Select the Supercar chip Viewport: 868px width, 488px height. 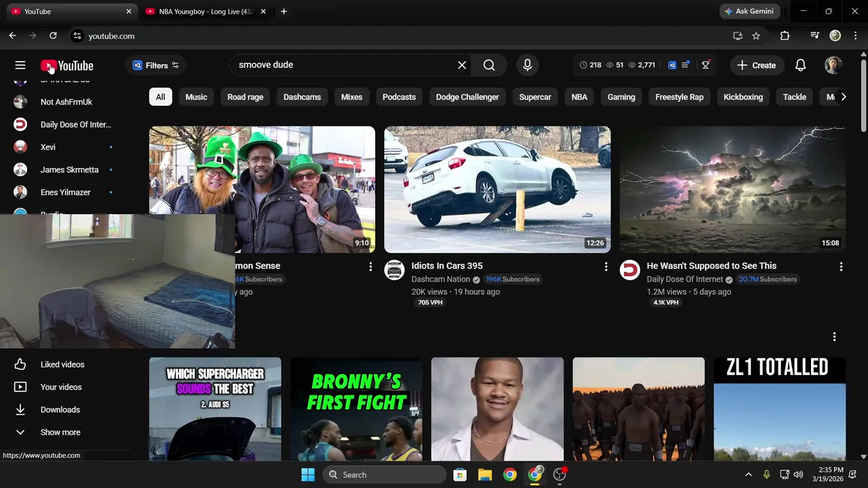[x=535, y=97]
